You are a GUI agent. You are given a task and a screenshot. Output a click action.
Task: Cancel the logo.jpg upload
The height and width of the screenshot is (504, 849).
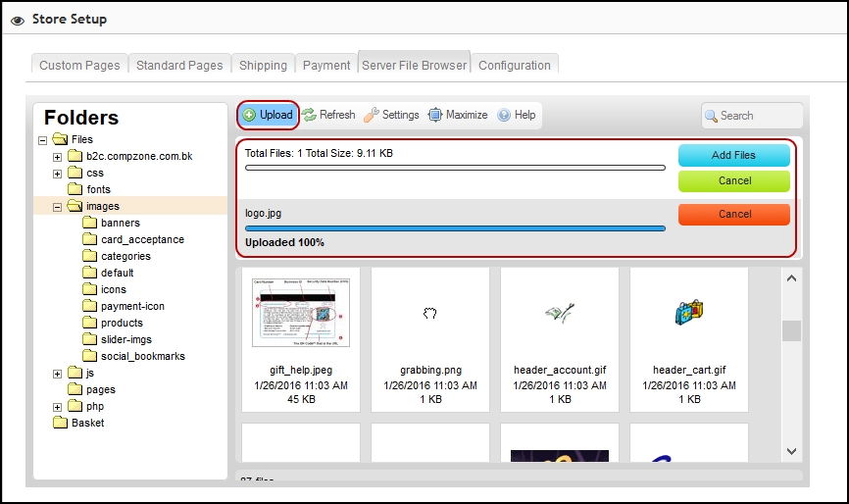point(733,215)
